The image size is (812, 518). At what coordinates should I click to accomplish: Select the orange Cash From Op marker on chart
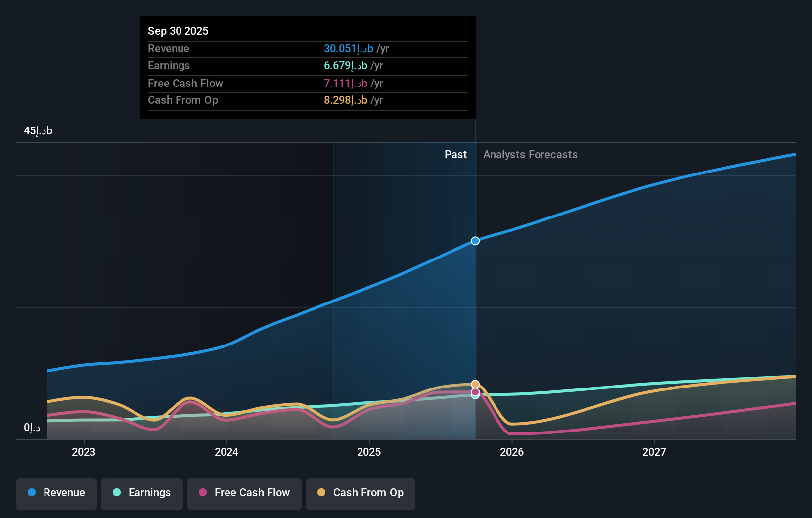pos(475,384)
